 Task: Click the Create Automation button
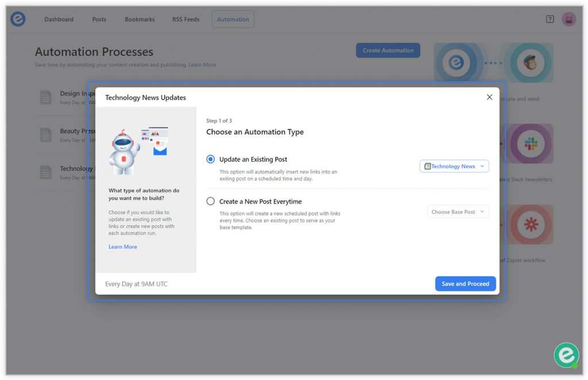[388, 51]
